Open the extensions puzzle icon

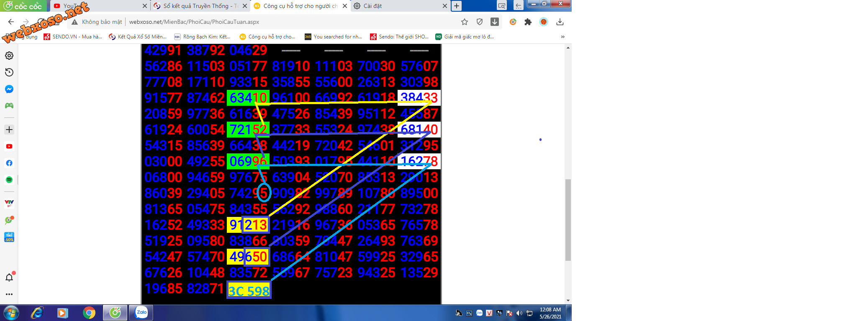528,22
